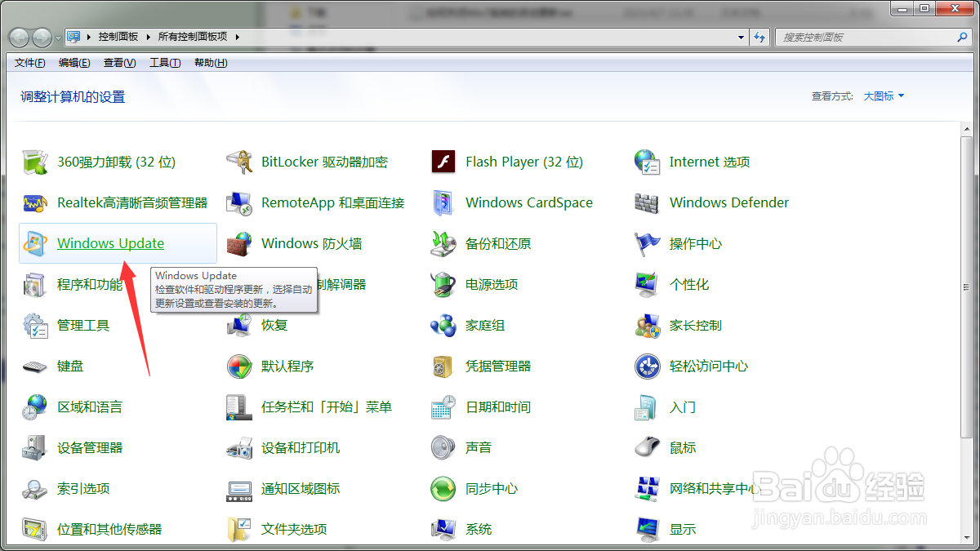Image resolution: width=980 pixels, height=551 pixels.
Task: Click the 鼠标 mouse icon
Action: point(648,447)
